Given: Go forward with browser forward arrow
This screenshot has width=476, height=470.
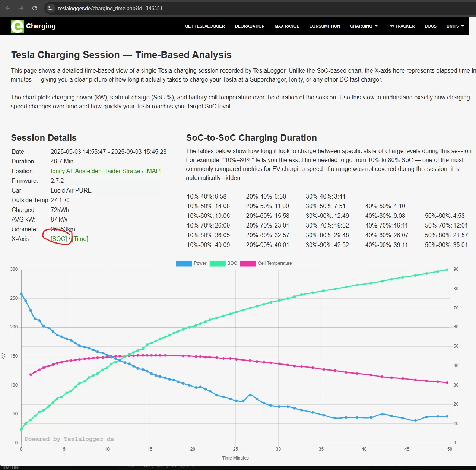Looking at the screenshot, I should tap(21, 8).
